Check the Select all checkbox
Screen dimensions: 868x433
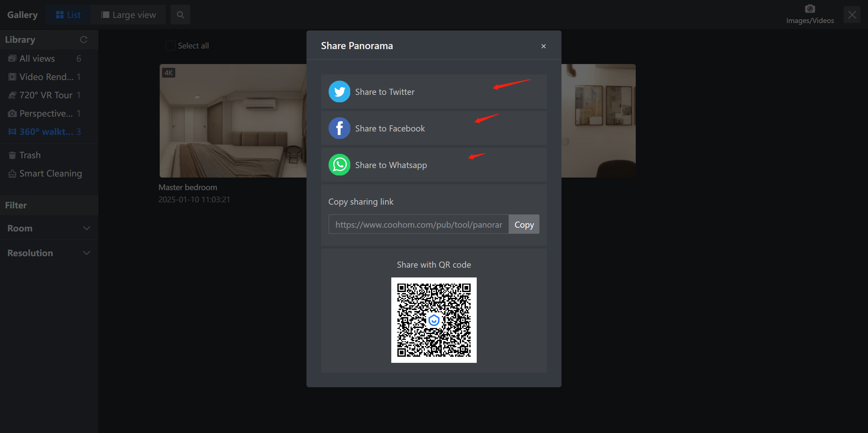pyautogui.click(x=171, y=46)
